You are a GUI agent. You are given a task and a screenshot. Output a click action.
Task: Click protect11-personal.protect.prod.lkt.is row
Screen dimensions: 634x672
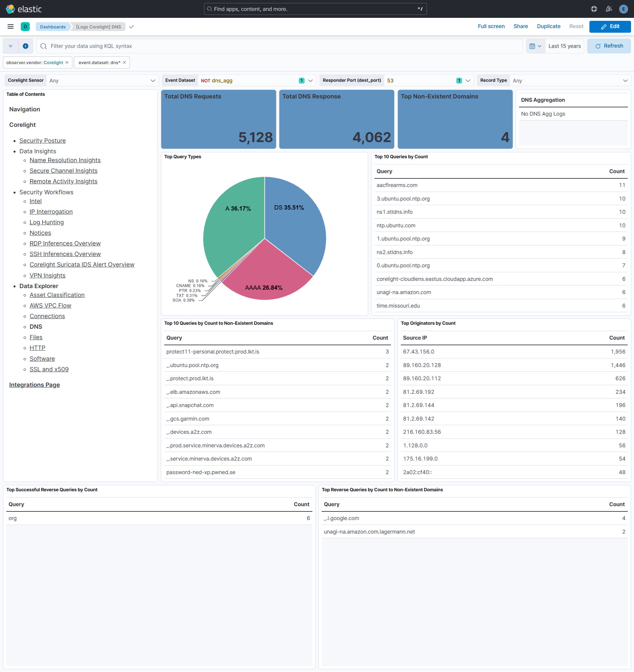(x=277, y=352)
